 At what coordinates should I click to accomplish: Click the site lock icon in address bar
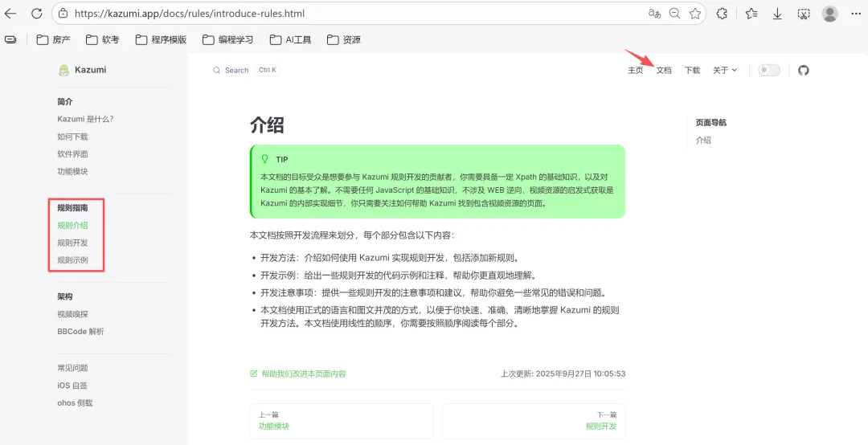[x=63, y=14]
